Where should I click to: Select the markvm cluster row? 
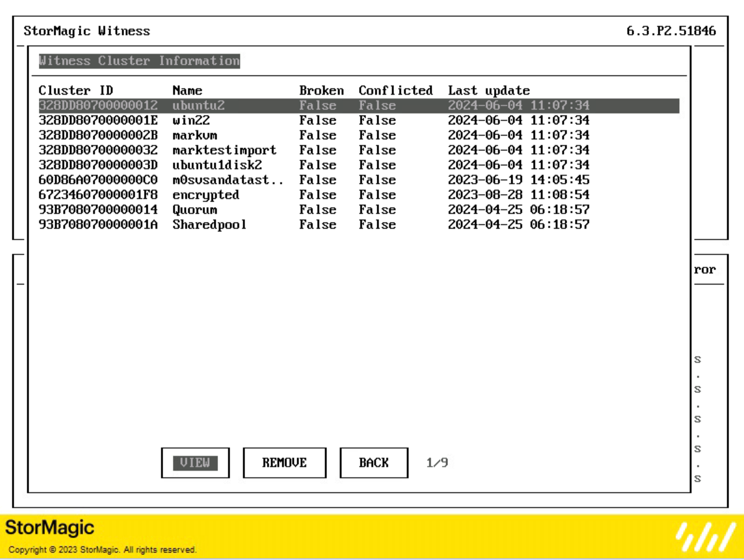point(359,135)
